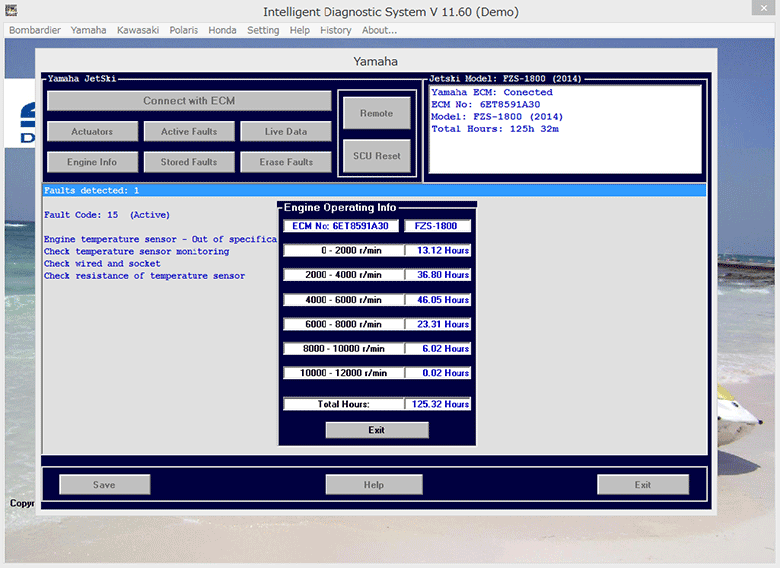Click Yamaha ECM: Conected status line

492,93
